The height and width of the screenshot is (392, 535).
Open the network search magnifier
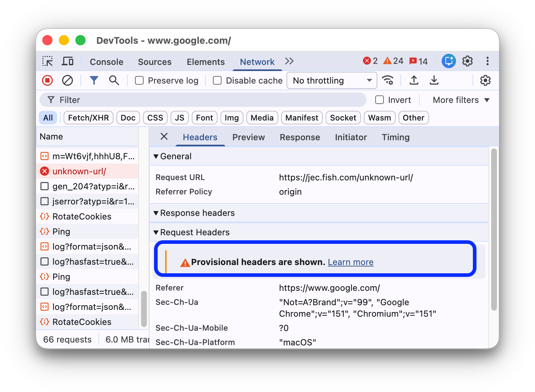tap(114, 80)
